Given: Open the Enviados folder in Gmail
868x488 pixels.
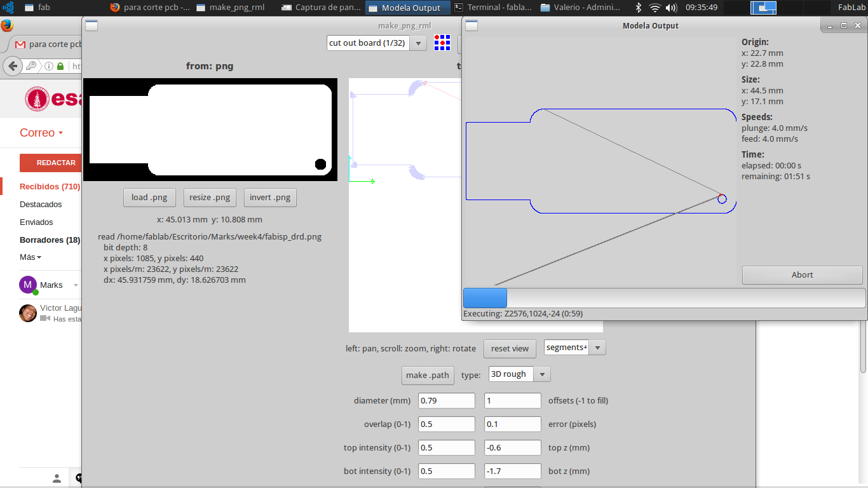Looking at the screenshot, I should 36,222.
